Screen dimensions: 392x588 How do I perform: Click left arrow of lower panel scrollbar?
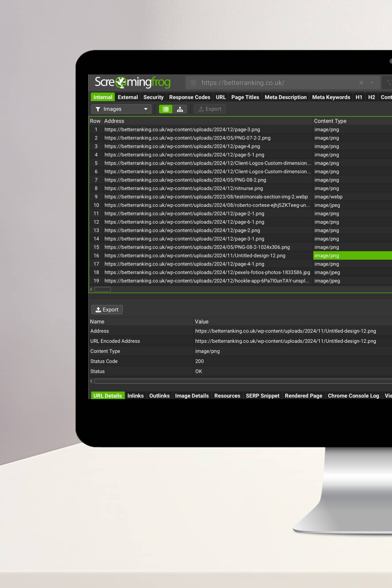click(91, 381)
